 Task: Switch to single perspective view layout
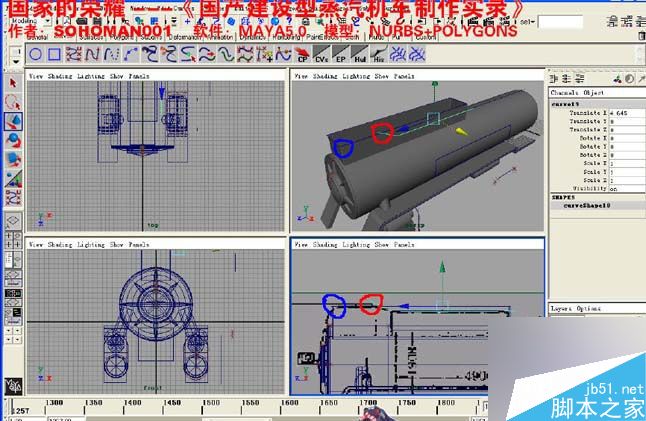[x=13, y=221]
